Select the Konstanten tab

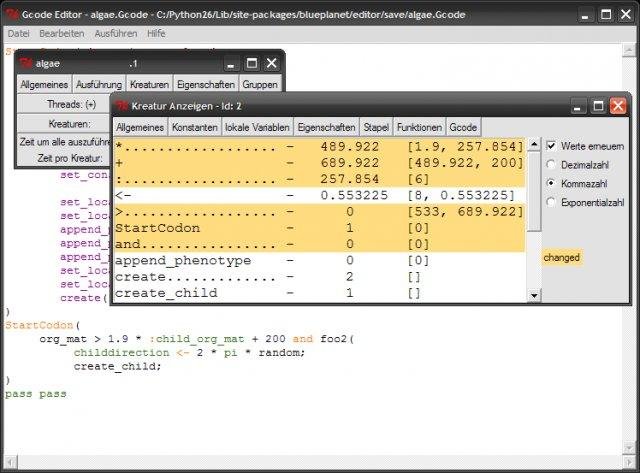tap(195, 127)
